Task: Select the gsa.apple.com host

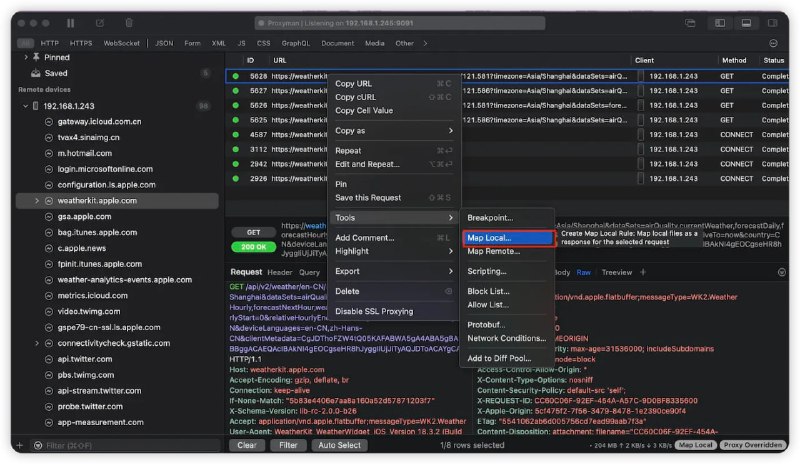Action: 84,217
